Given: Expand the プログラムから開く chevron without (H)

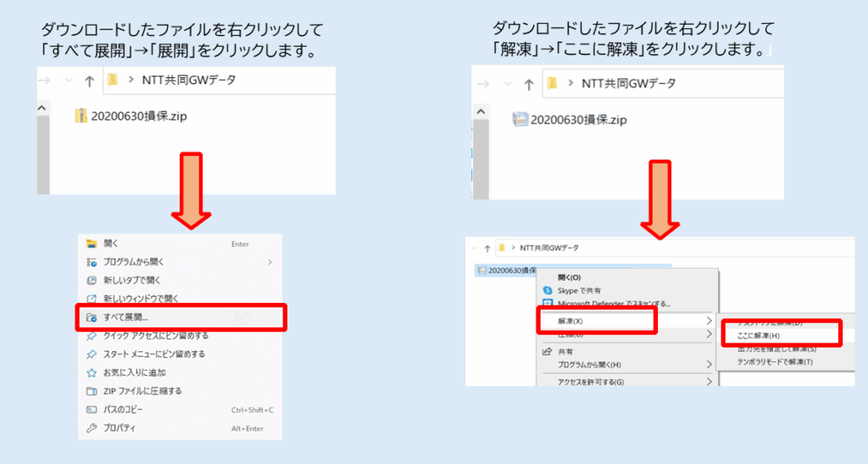Looking at the screenshot, I should 270,262.
